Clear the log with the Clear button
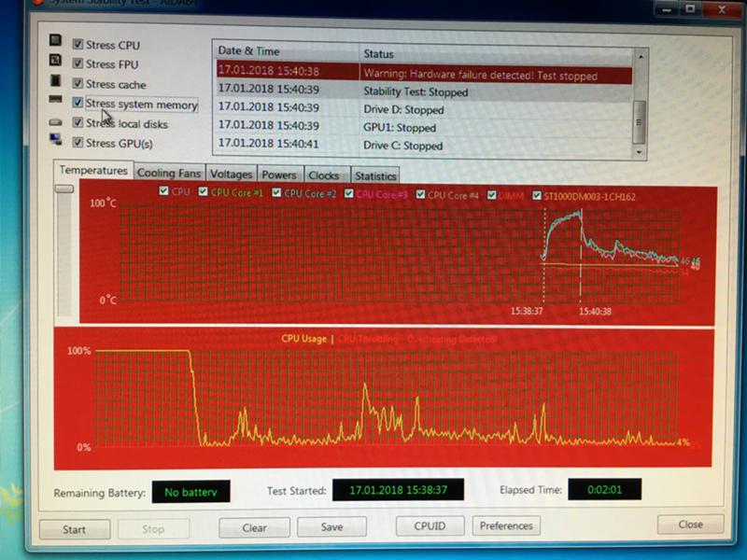The image size is (747, 560). (254, 527)
